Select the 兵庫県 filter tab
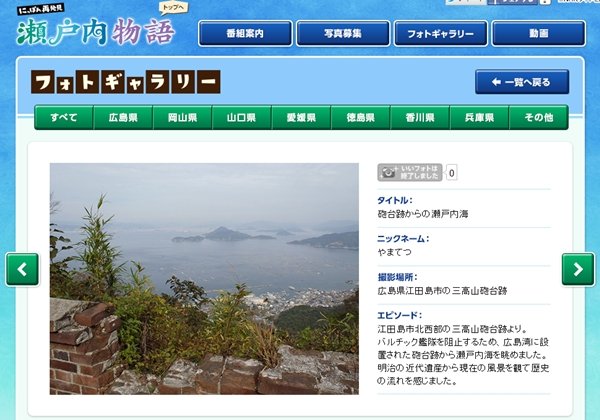This screenshot has width=600, height=420. click(x=479, y=117)
